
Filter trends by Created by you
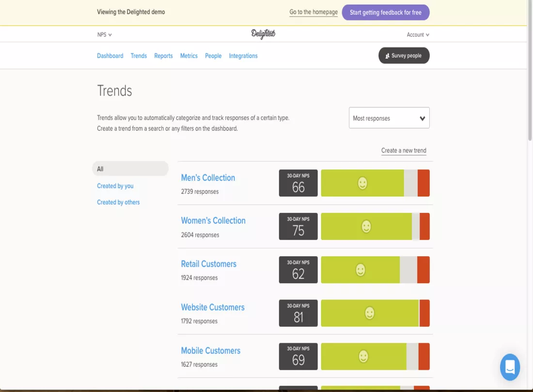tap(115, 186)
